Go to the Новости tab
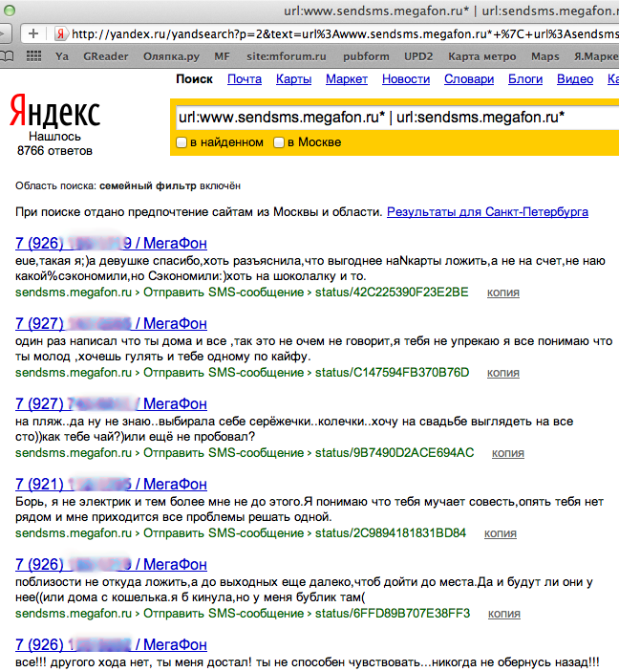Image resolution: width=619 pixels, height=672 pixels. click(x=405, y=79)
